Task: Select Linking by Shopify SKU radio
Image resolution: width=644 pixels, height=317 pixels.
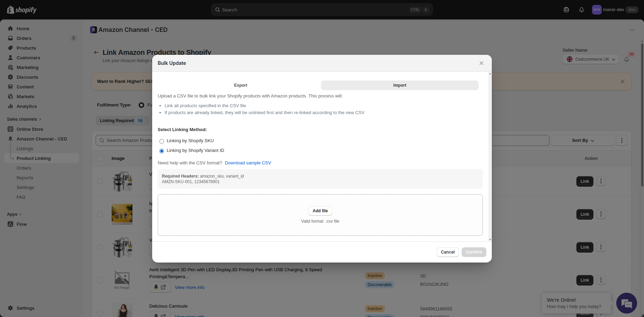Action: coord(162,141)
